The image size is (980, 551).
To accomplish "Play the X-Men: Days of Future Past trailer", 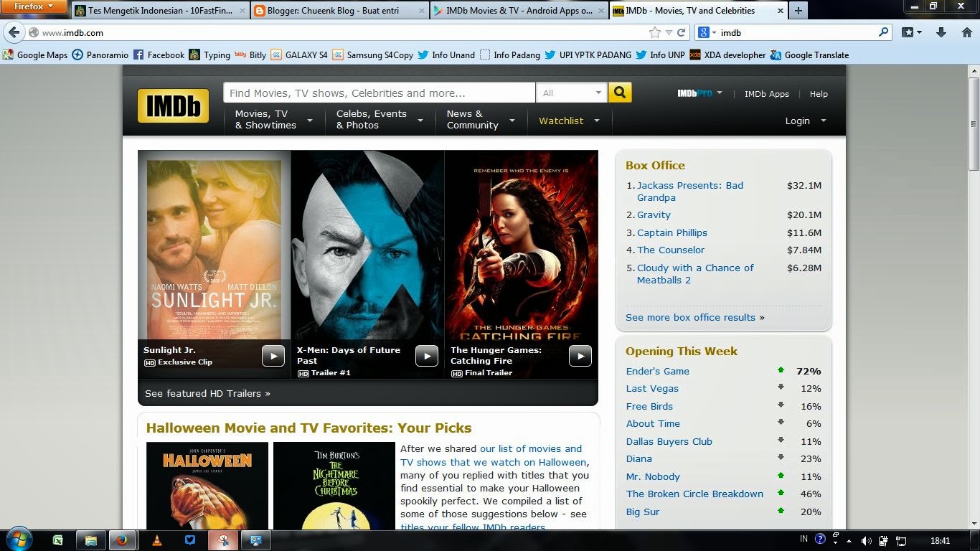I will [426, 356].
